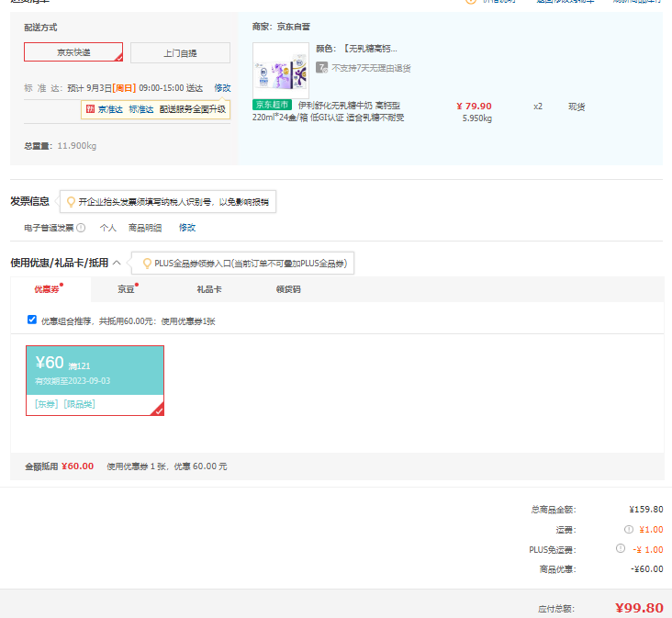Choose 上门自提 pickup option

(180, 52)
